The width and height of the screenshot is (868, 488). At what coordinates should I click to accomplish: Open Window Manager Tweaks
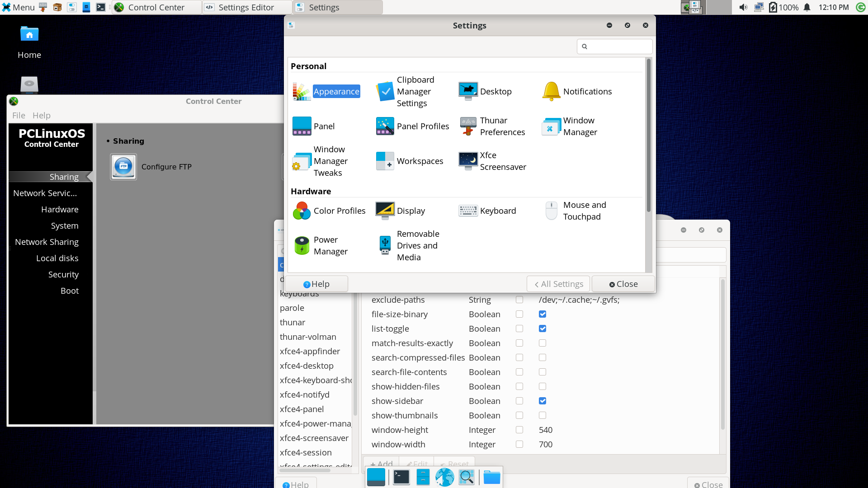coord(321,161)
